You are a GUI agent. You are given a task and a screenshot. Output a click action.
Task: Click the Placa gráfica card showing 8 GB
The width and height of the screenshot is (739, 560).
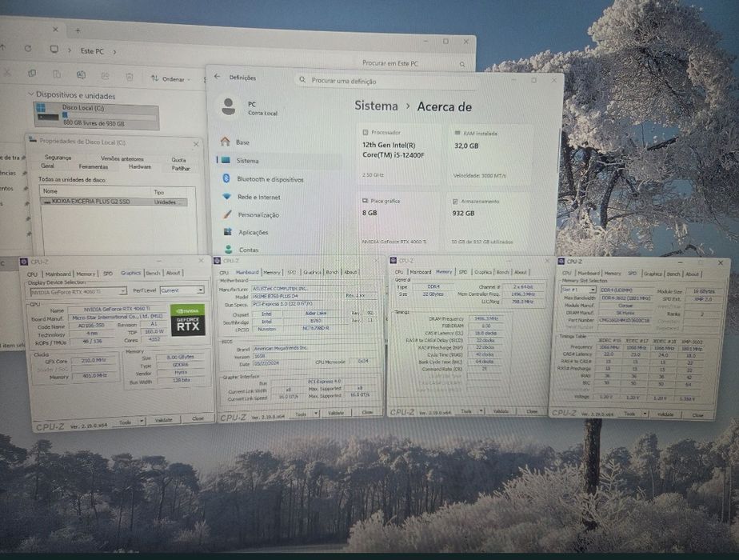click(399, 221)
